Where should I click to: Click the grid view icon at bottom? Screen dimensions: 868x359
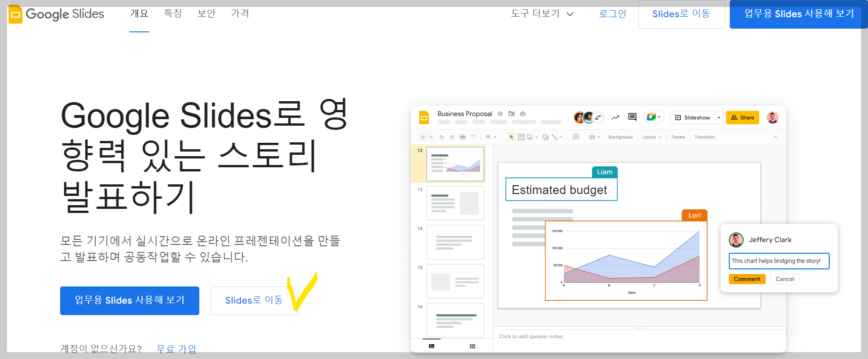click(x=473, y=346)
